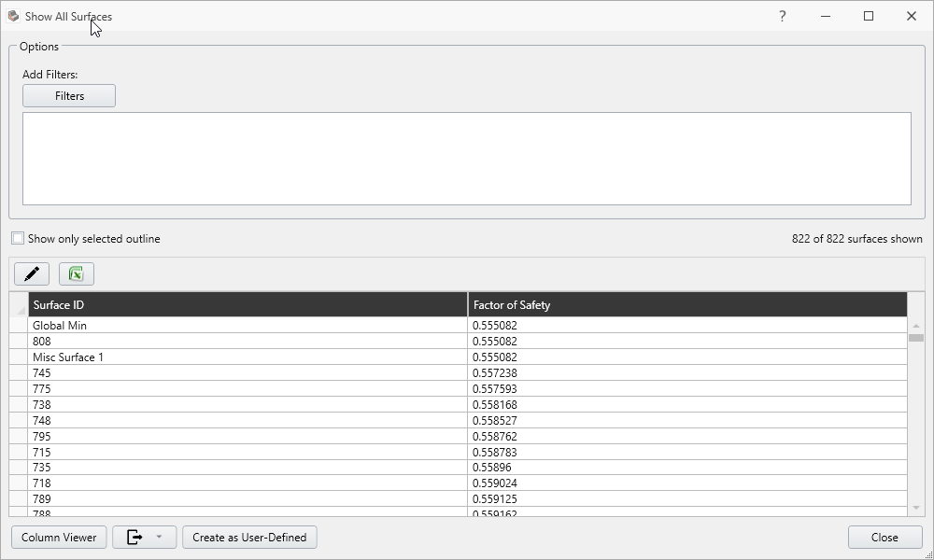Viewport: 934px width, 560px height.
Task: Click the help question mark icon
Action: pyautogui.click(x=782, y=16)
